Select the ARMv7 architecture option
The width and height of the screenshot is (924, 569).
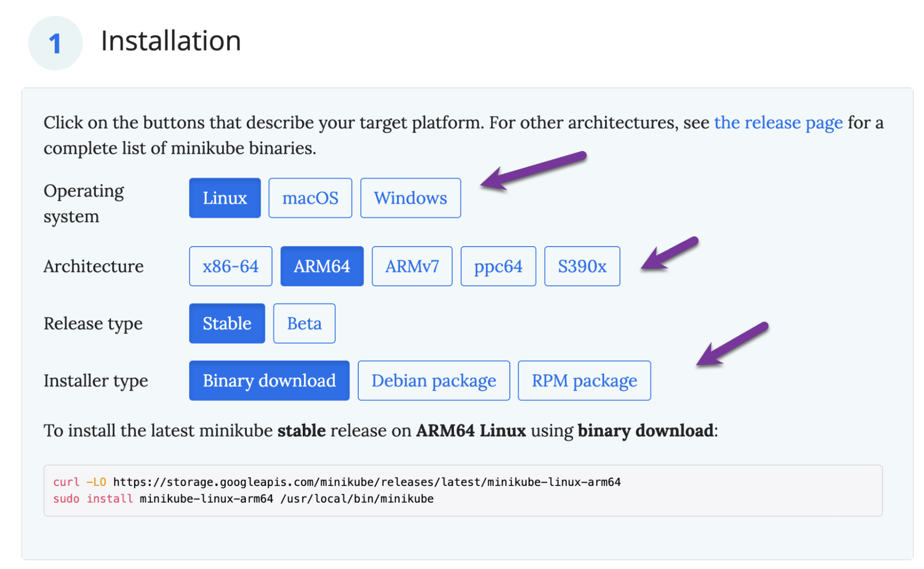point(411,266)
